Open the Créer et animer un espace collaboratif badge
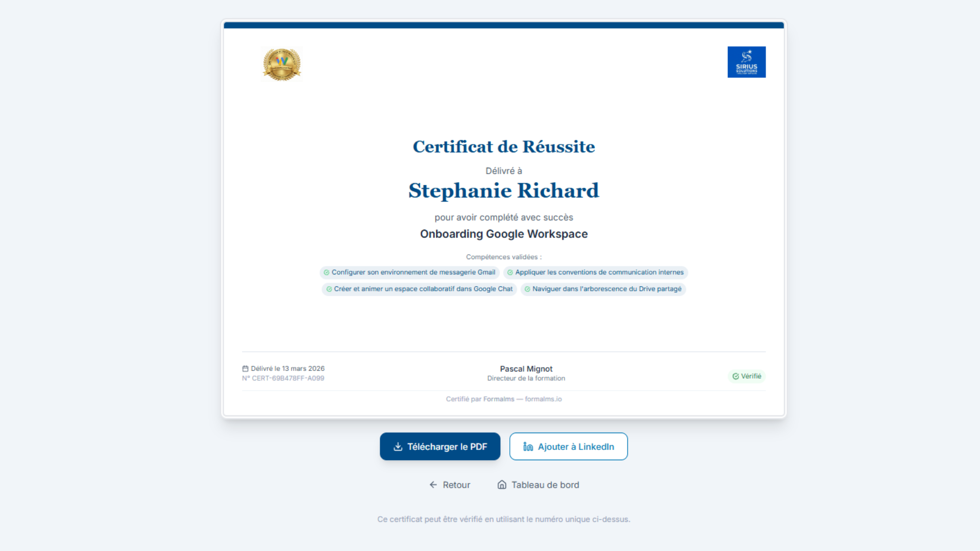This screenshot has width=980, height=551. click(419, 289)
